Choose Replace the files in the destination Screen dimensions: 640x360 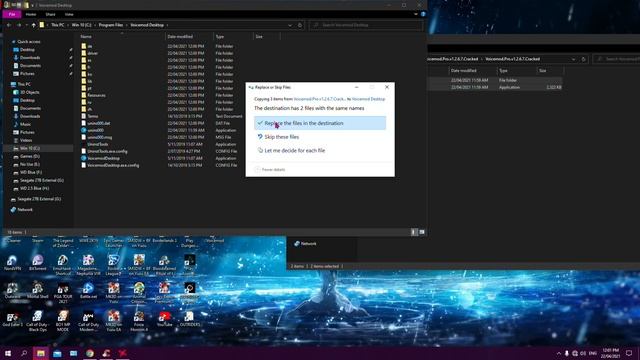320,123
